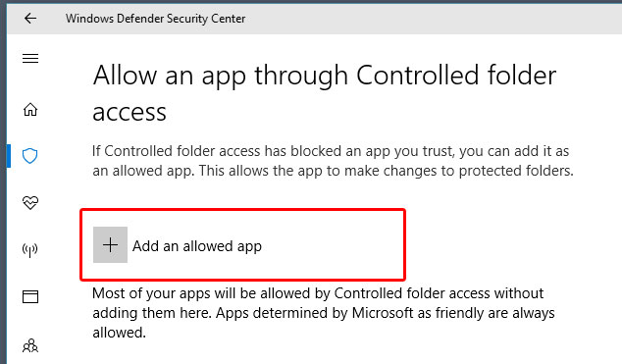This screenshot has width=622, height=364.
Task: Click the plus button to add an app
Action: [x=110, y=244]
